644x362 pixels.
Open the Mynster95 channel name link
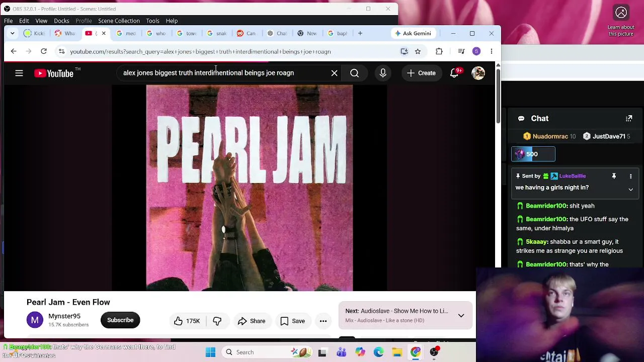coord(64,316)
